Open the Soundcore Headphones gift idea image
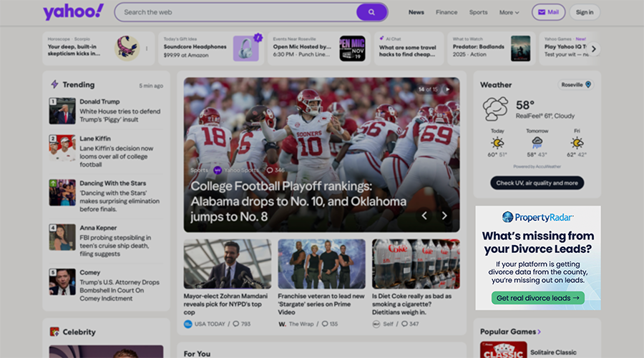The width and height of the screenshot is (644, 358). [x=246, y=49]
